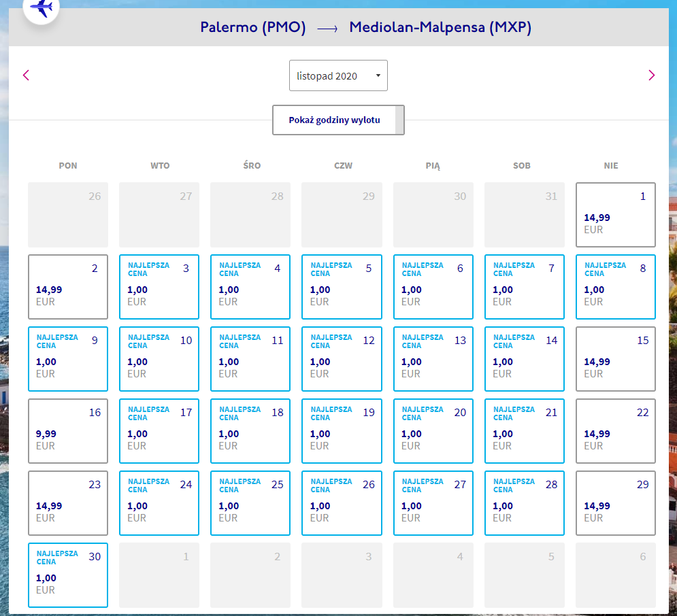Image resolution: width=677 pixels, height=616 pixels.
Task: Pick November 18 best price date
Action: [x=250, y=431]
